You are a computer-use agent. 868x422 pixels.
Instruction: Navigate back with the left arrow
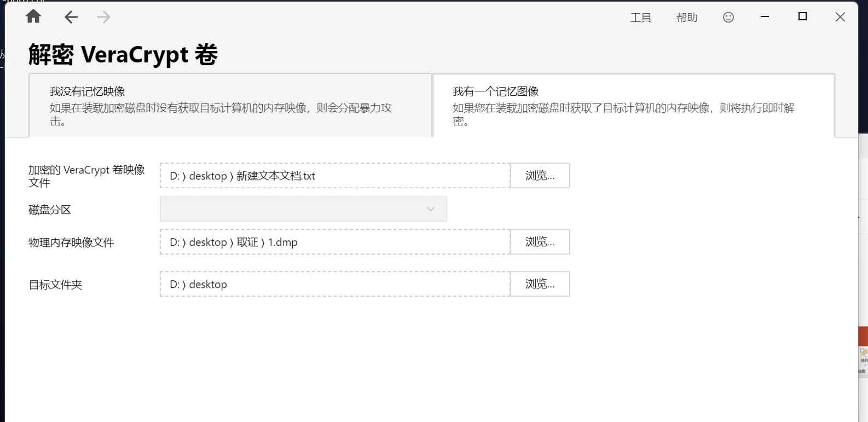tap(71, 17)
